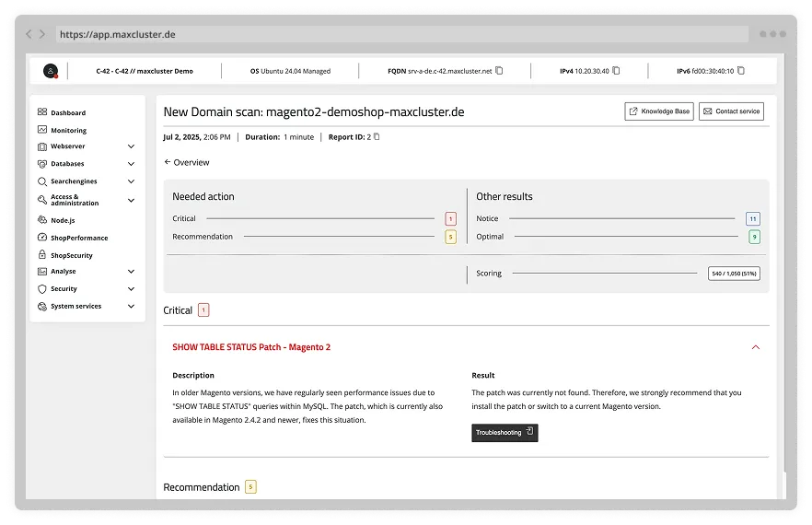Open Searchengines in the sidebar
Screen dimensions: 812x525
pyautogui.click(x=74, y=181)
